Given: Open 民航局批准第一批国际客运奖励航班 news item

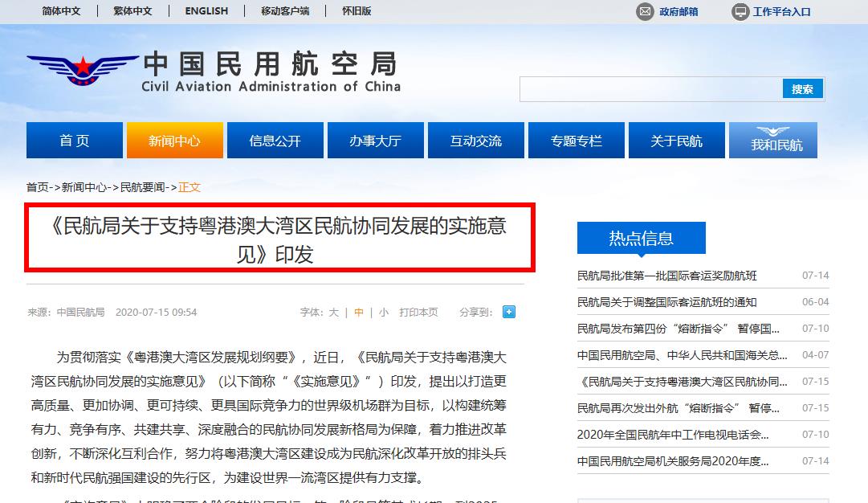Looking at the screenshot, I should click(x=667, y=276).
